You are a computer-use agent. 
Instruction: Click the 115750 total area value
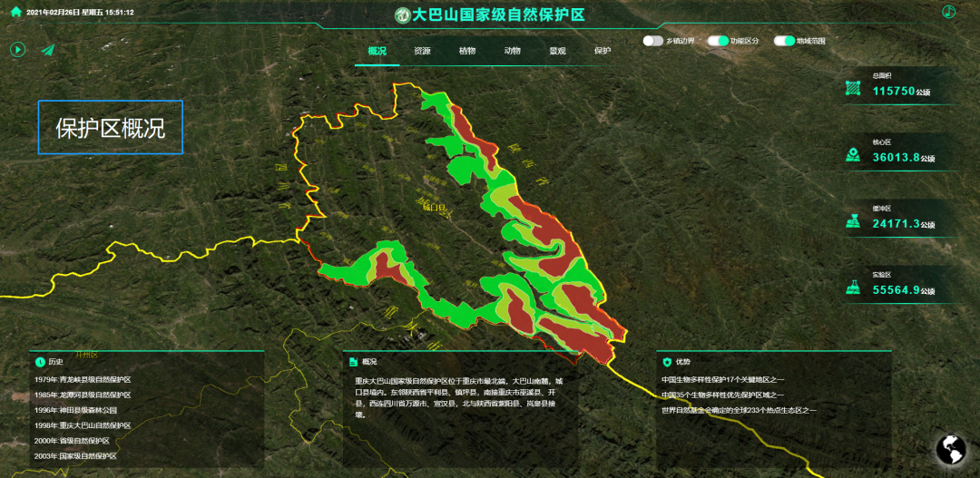point(893,92)
